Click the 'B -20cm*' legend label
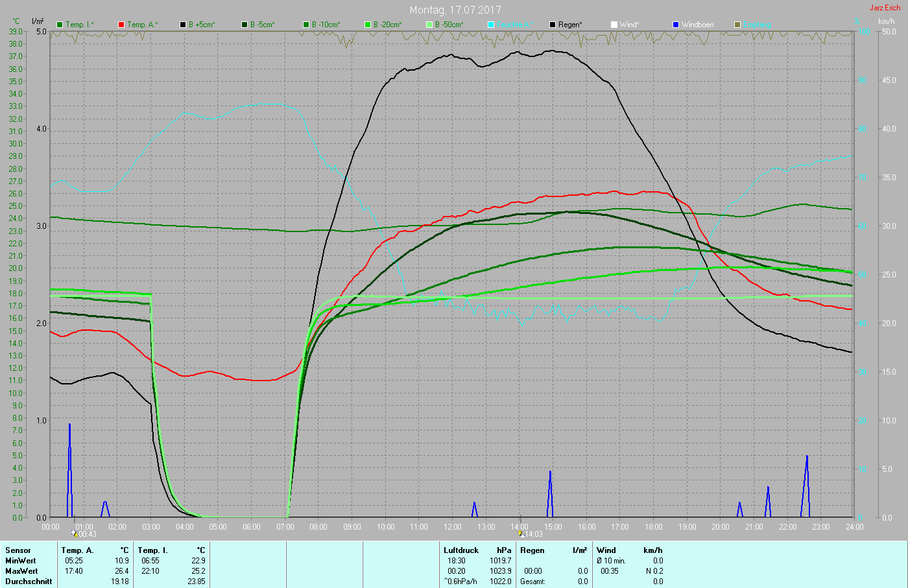Viewport: 908px width, 588px height. [x=387, y=25]
